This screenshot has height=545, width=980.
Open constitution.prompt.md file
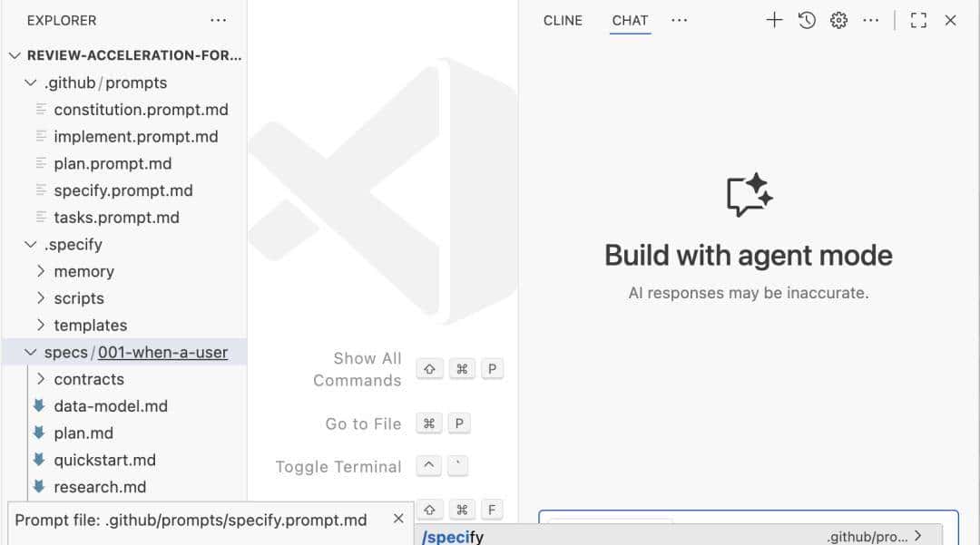[x=141, y=110]
